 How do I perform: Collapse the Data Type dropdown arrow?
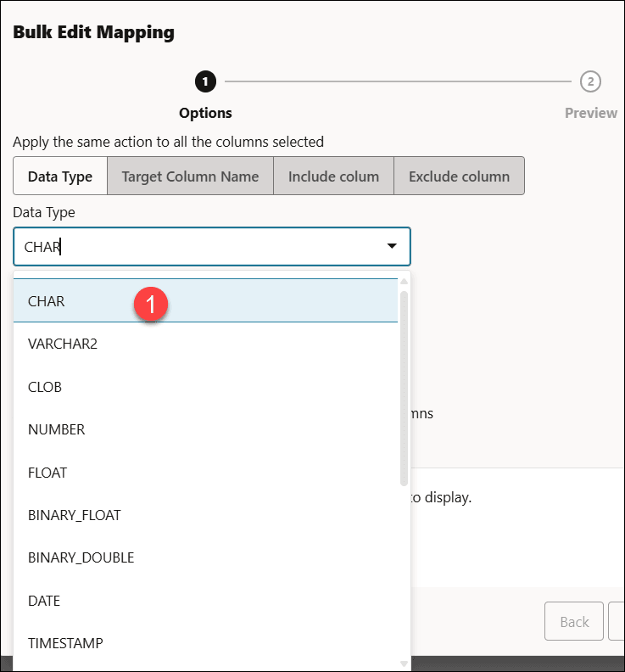392,246
